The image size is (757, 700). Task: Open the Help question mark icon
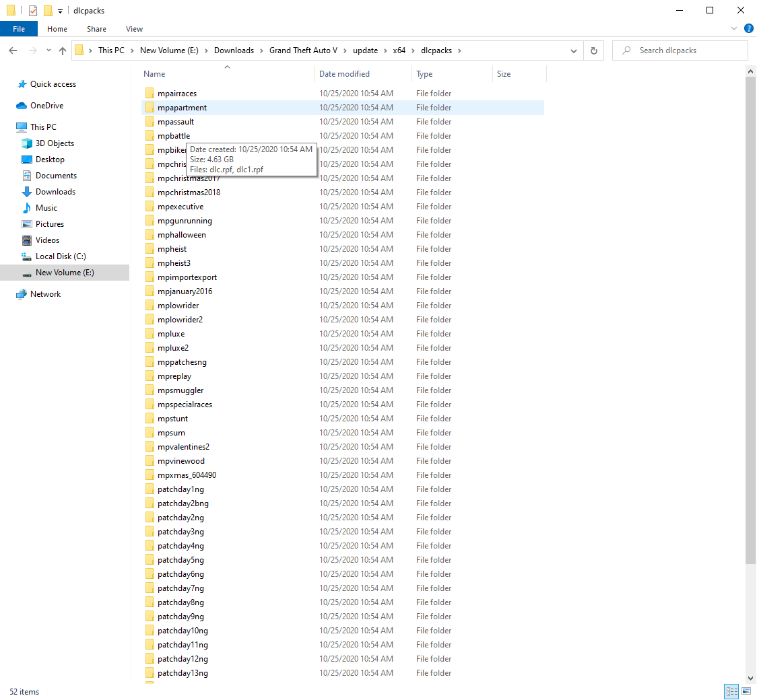tap(749, 28)
